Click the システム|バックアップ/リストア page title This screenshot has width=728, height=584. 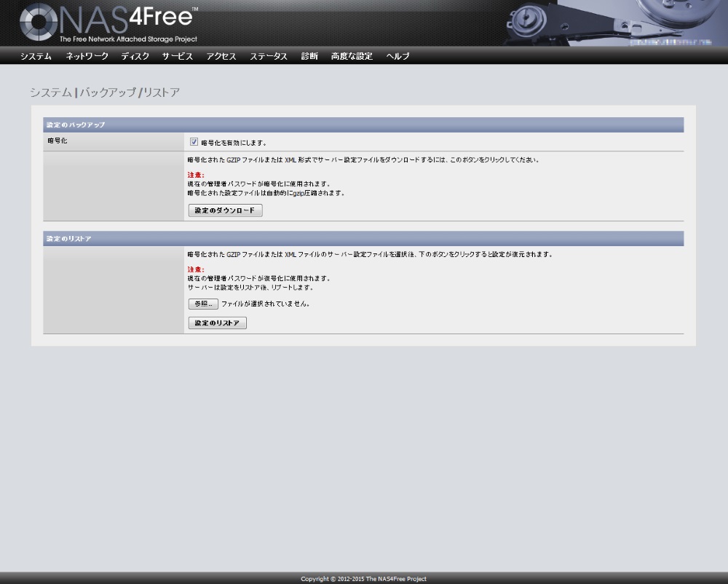[105, 92]
